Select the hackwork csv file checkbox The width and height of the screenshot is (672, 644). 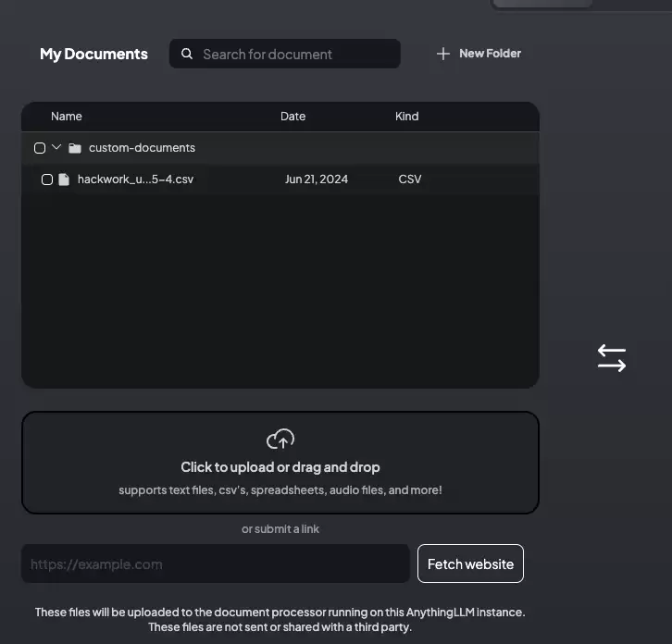tap(47, 180)
